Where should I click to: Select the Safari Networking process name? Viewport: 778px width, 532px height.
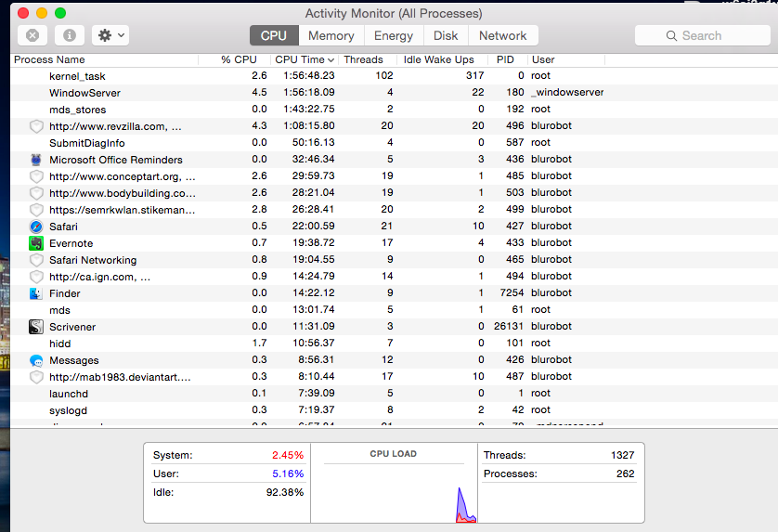tap(93, 260)
